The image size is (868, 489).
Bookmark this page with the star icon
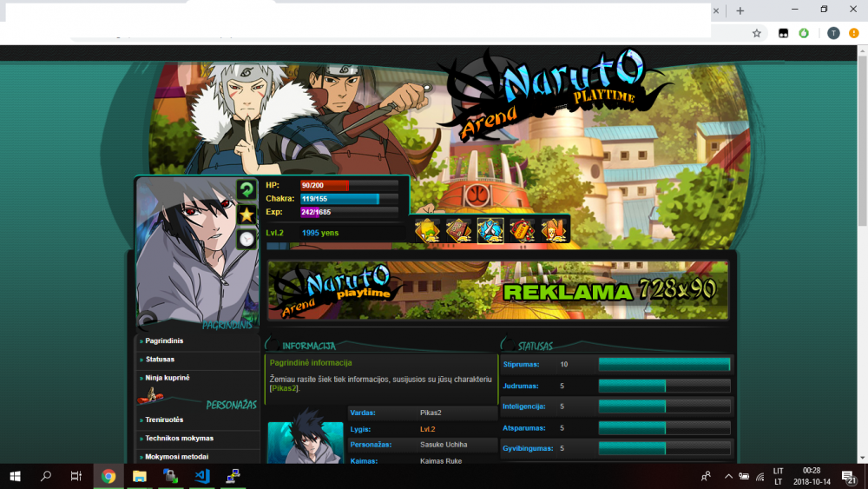point(757,33)
